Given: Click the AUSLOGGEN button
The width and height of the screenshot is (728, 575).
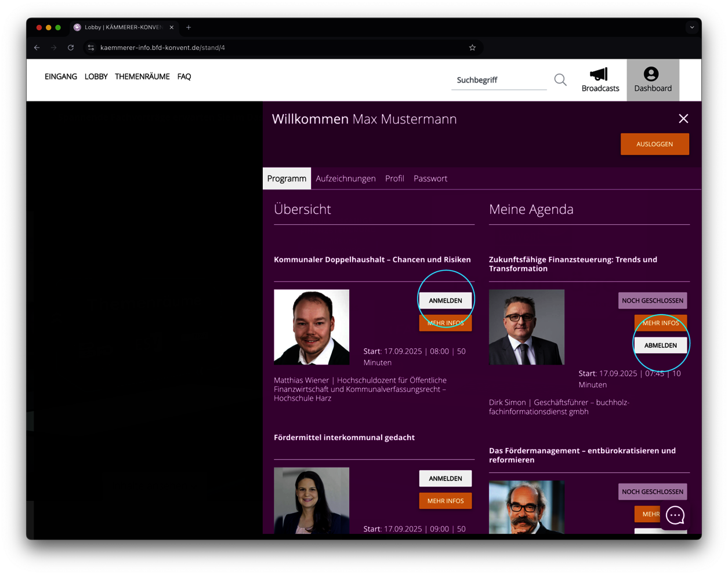Looking at the screenshot, I should point(655,144).
